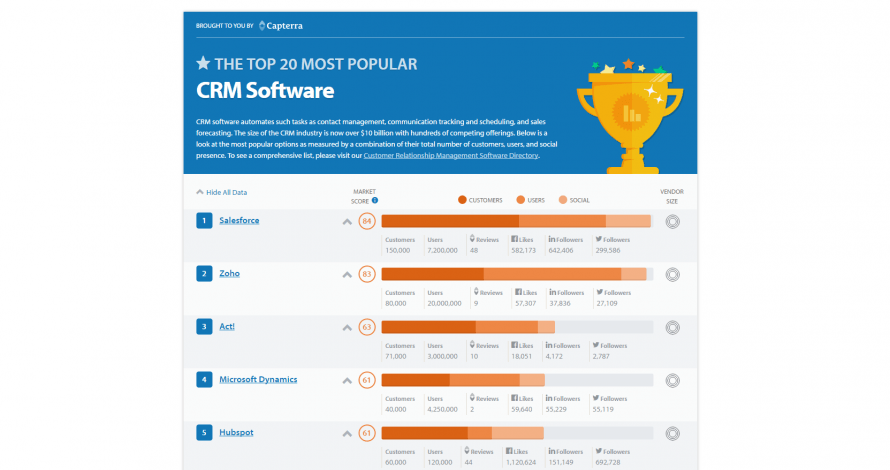Image resolution: width=890 pixels, height=470 pixels.
Task: Open the Act! product link
Action: (x=226, y=326)
